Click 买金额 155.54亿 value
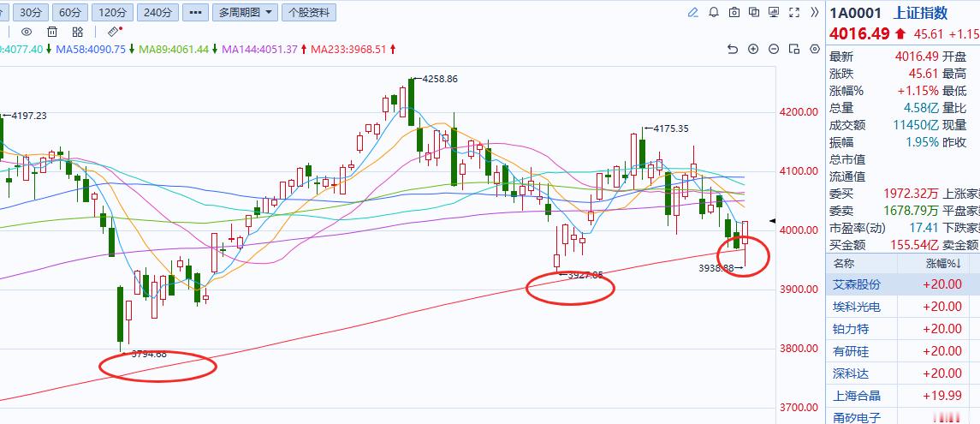980x424 pixels. pyautogui.click(x=915, y=245)
